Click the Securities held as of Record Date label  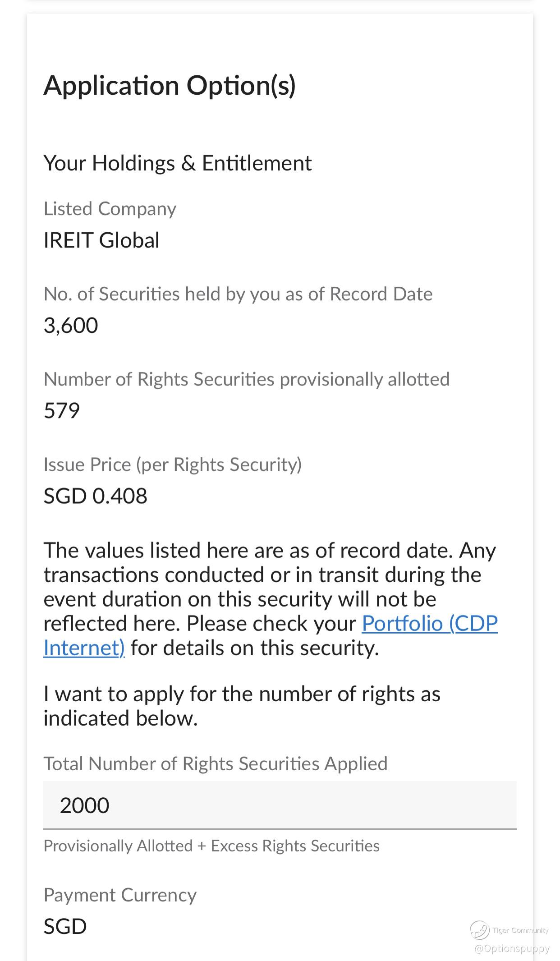238,294
